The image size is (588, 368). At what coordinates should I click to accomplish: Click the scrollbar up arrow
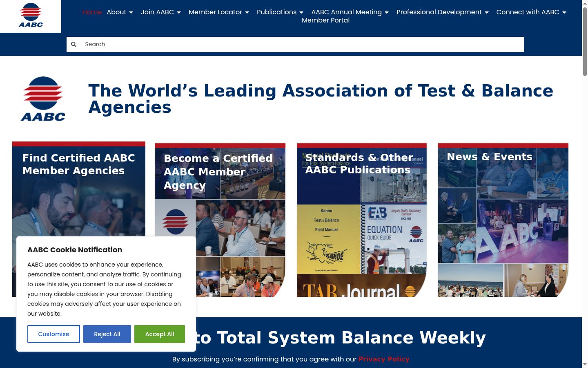[x=585, y=3]
